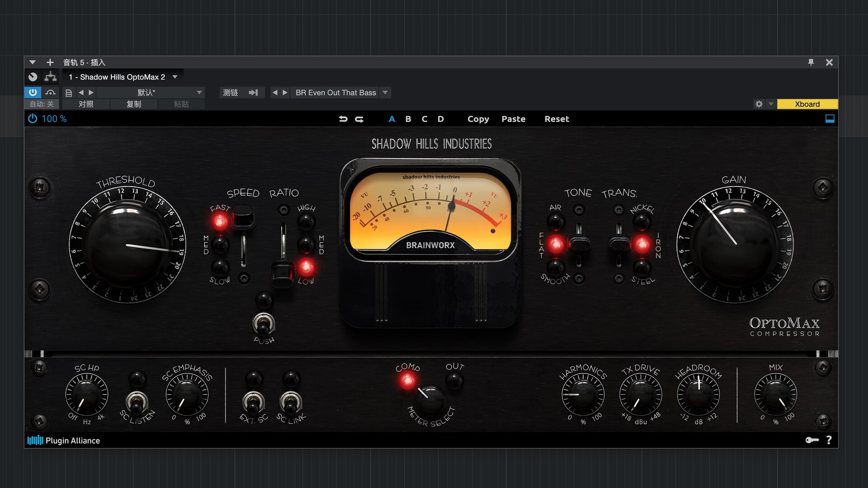Click the Copy button in plugin toolbar
This screenshot has height=488, width=868.
[x=478, y=119]
